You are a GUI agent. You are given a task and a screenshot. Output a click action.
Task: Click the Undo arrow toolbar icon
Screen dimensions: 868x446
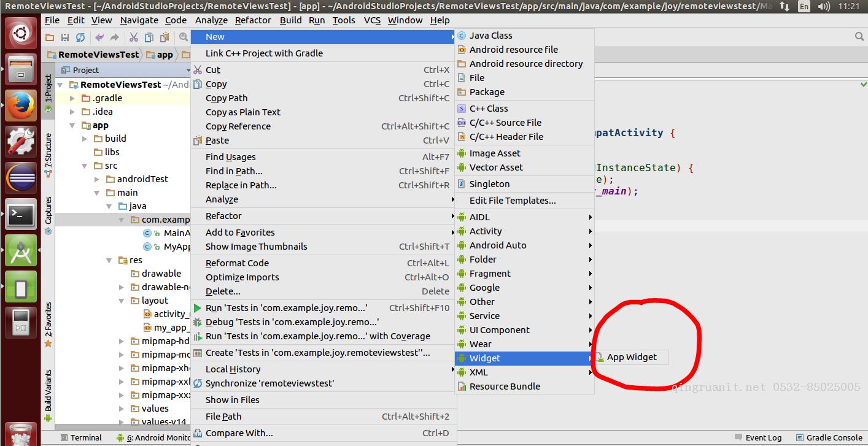point(99,37)
